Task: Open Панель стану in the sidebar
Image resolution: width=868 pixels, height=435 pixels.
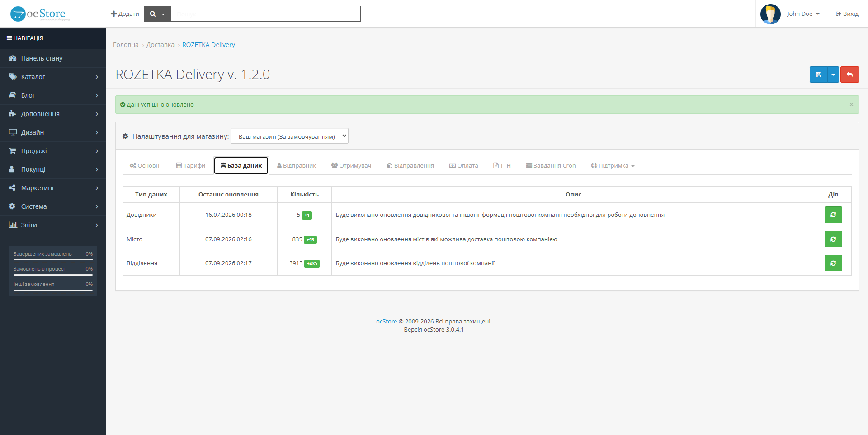Action: 53,58
